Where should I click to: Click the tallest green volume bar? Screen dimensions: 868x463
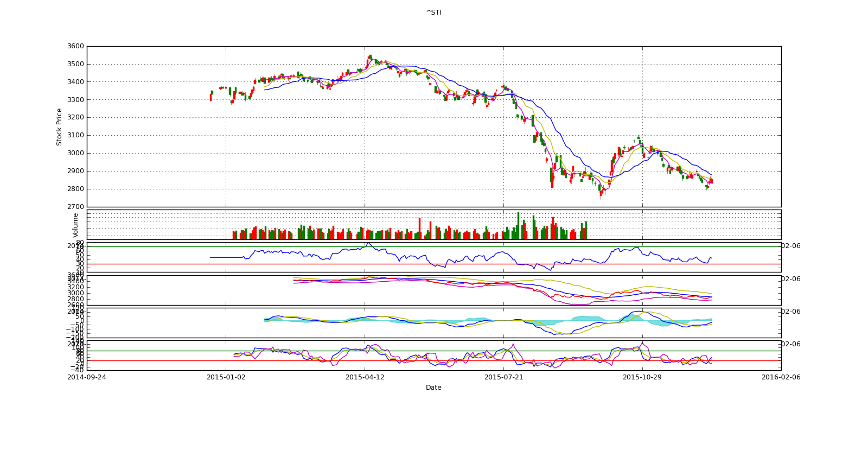[x=518, y=226]
